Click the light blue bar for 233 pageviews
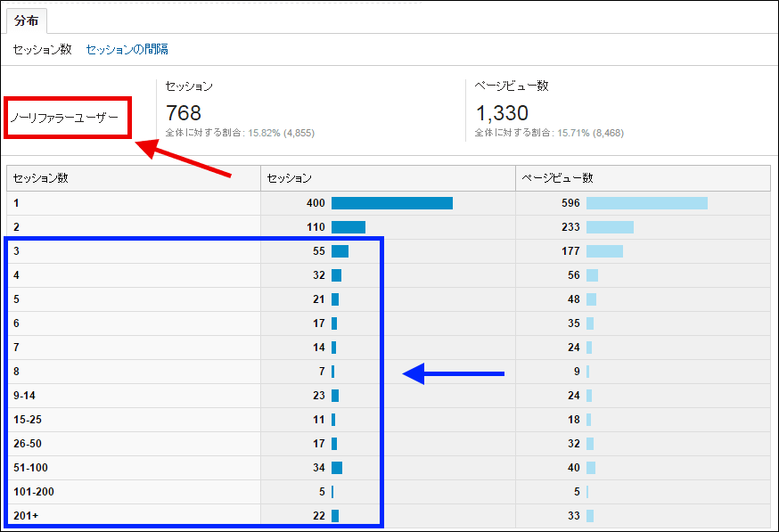 610,227
